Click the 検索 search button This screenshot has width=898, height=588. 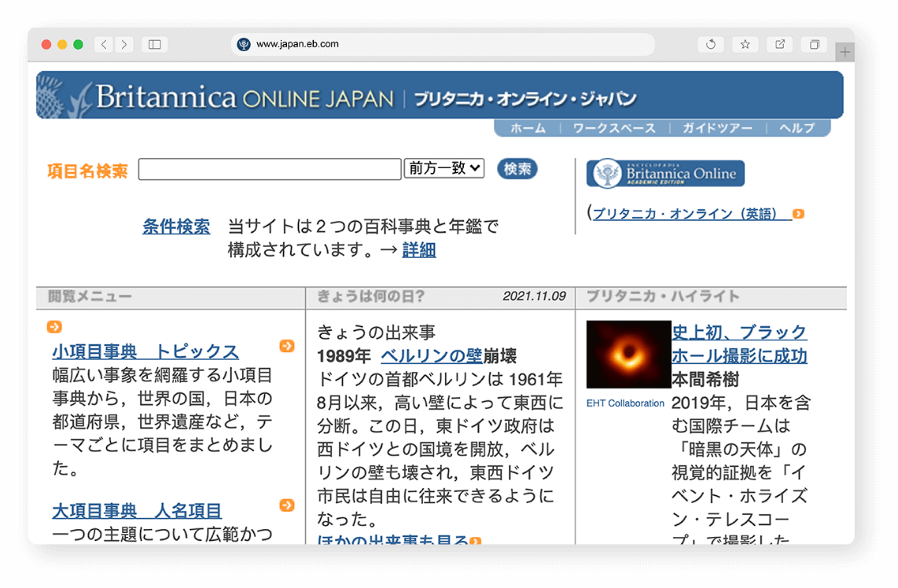[517, 169]
